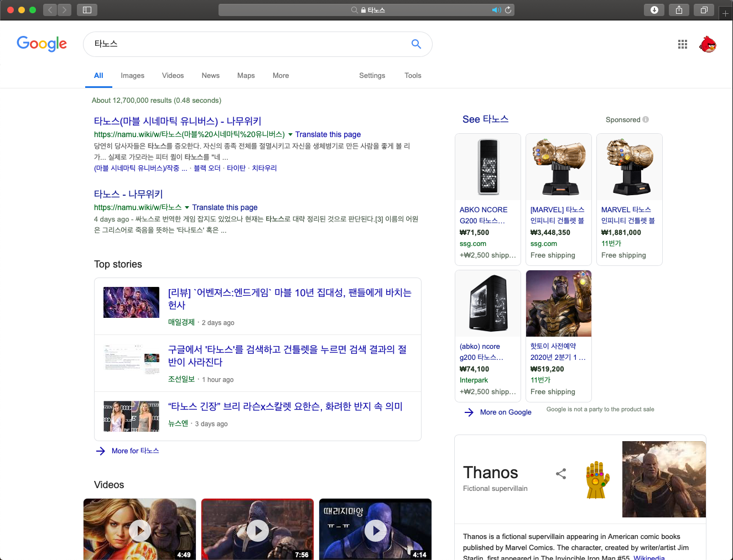
Task: Click the Infinity Gauntlet icon
Action: click(597, 480)
